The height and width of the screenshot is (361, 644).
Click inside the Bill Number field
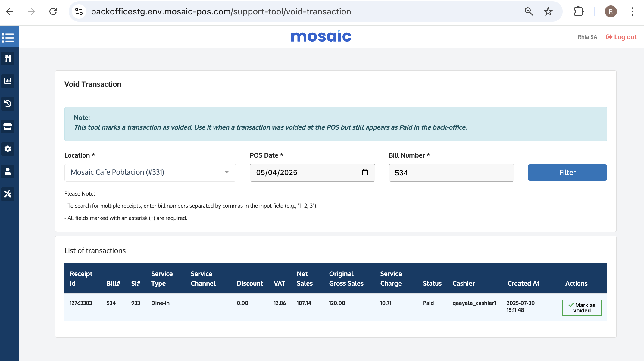pos(451,172)
